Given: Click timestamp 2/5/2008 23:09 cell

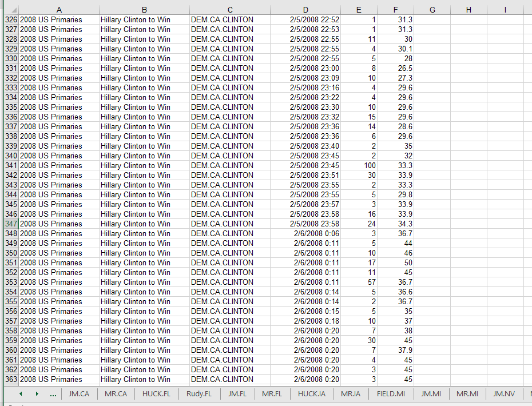Looking at the screenshot, I should pyautogui.click(x=305, y=78).
